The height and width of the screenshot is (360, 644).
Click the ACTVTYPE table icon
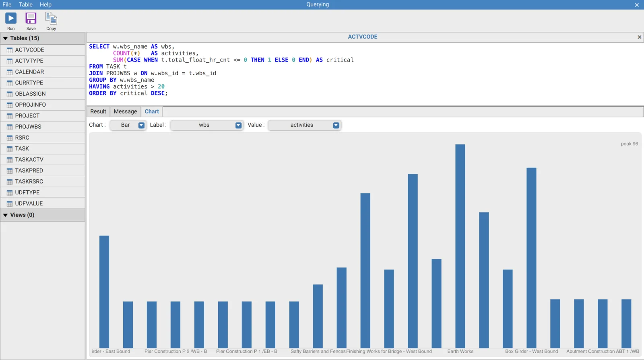tap(10, 61)
